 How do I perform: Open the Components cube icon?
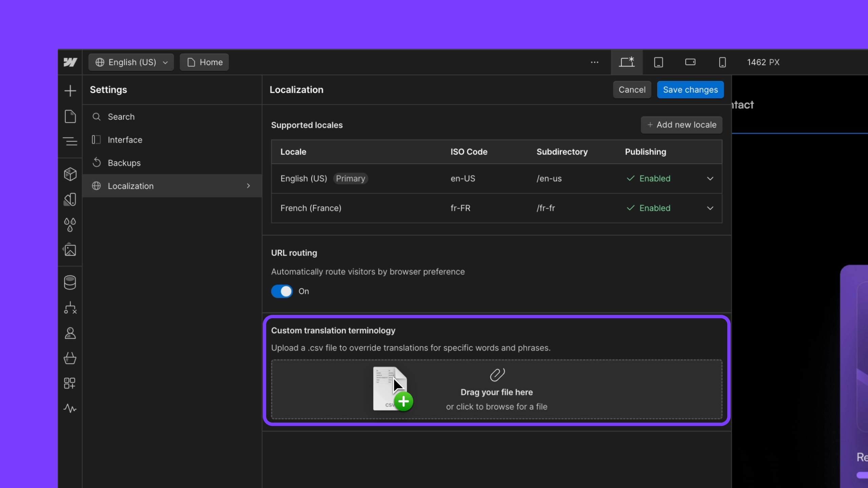[x=70, y=174]
